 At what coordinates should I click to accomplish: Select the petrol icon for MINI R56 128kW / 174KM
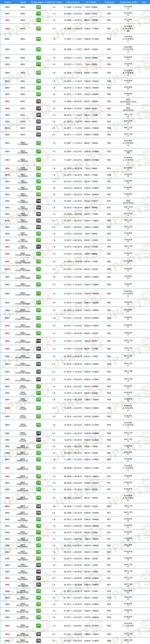point(38,29)
